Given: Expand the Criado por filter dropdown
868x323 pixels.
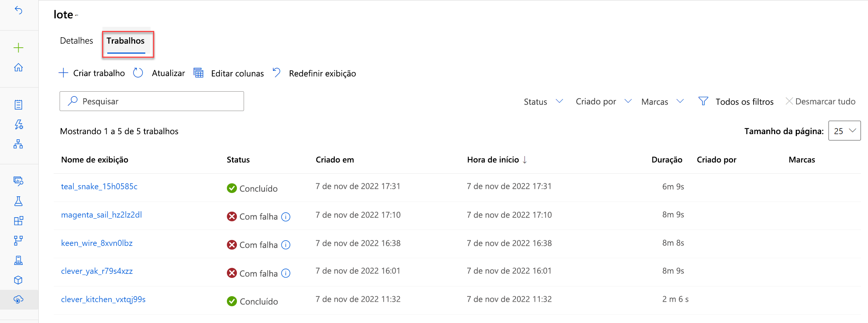Looking at the screenshot, I should click(x=604, y=101).
